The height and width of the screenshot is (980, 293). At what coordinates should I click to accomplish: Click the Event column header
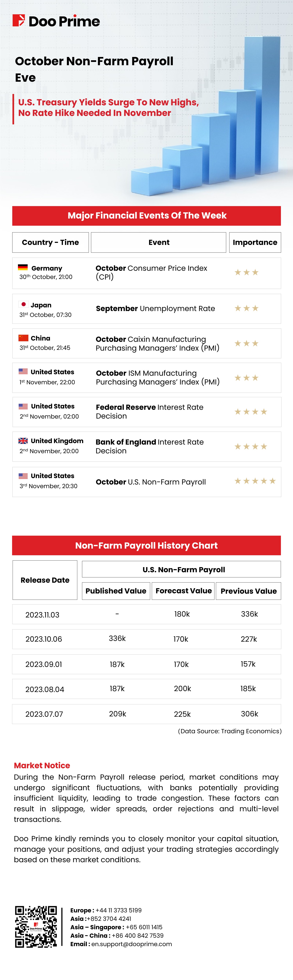coord(159,242)
